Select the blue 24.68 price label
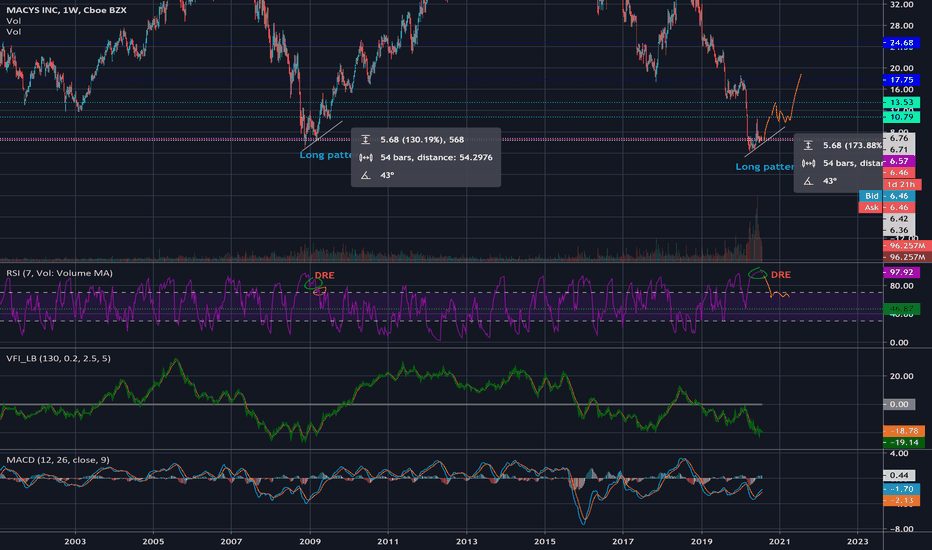This screenshot has height=550, width=932. (901, 43)
